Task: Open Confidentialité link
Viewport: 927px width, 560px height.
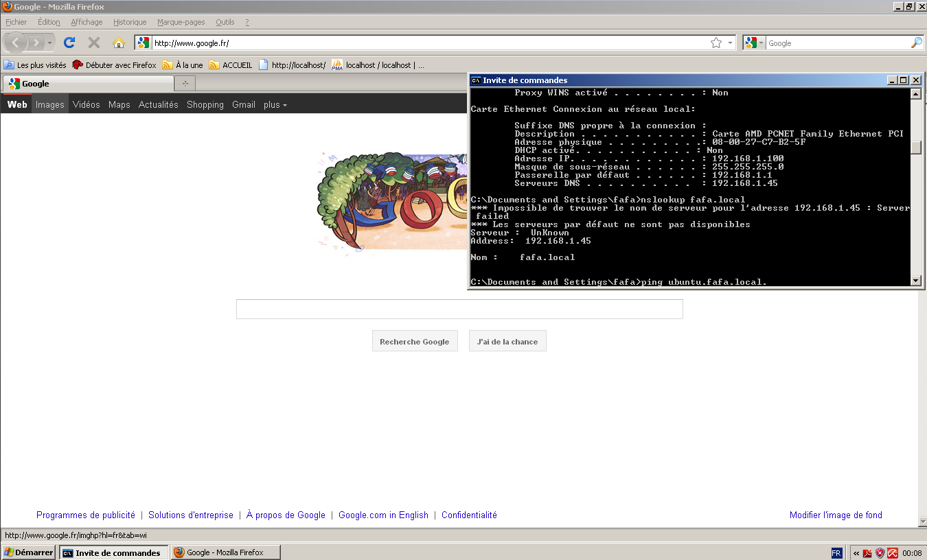Action: point(469,515)
